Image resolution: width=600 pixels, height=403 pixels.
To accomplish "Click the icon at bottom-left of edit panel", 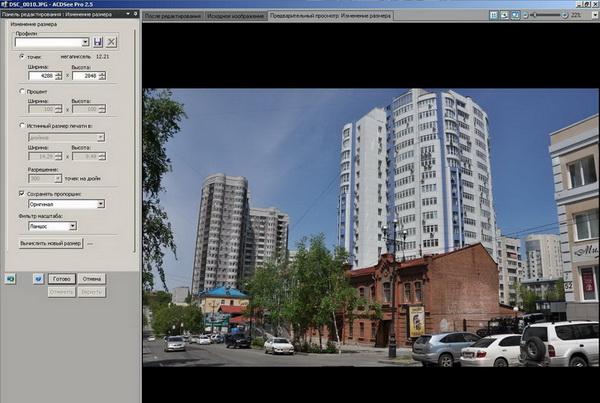I will click(10, 279).
